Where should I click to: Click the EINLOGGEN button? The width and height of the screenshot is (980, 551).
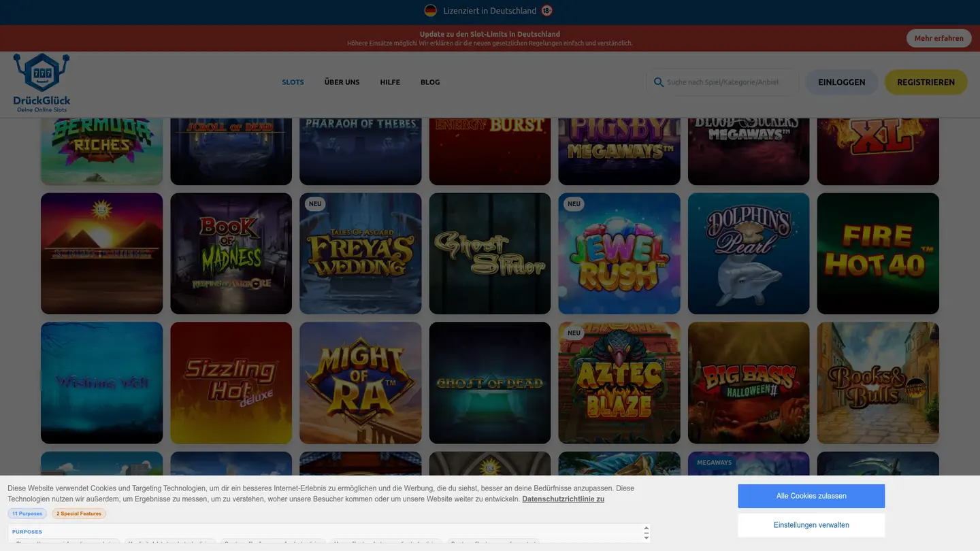[842, 82]
